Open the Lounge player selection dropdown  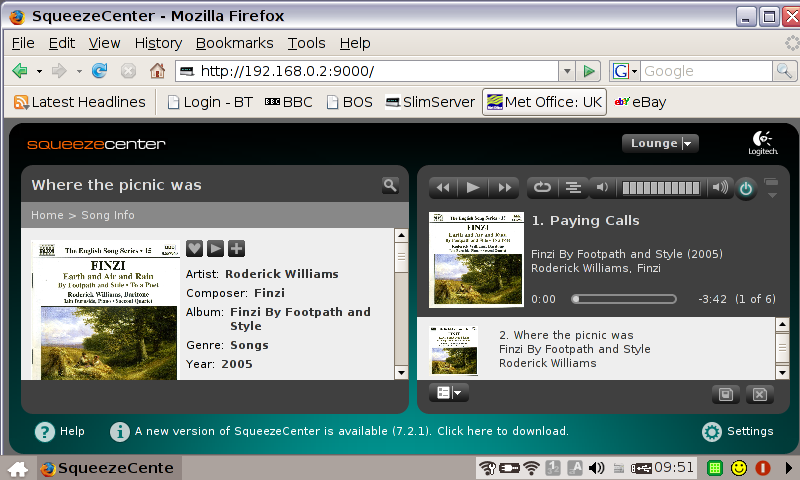660,143
